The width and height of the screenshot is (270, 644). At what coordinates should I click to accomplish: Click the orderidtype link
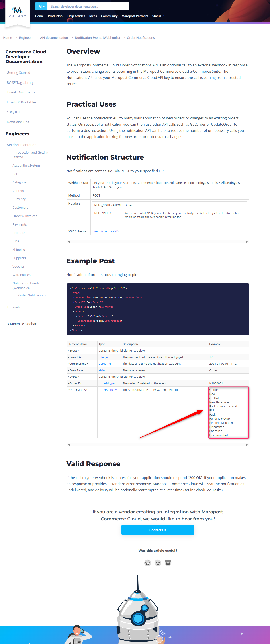point(107,383)
